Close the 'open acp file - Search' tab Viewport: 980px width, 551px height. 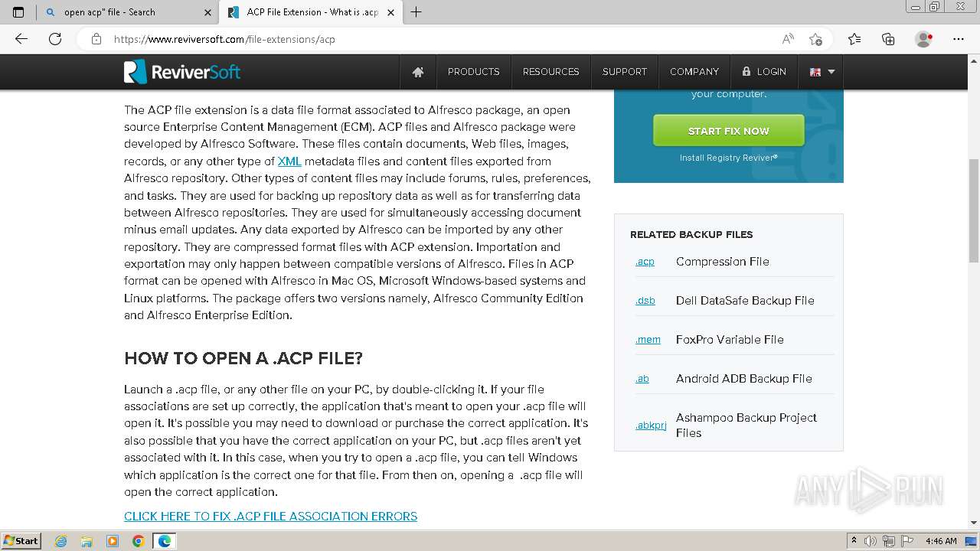coord(207,11)
